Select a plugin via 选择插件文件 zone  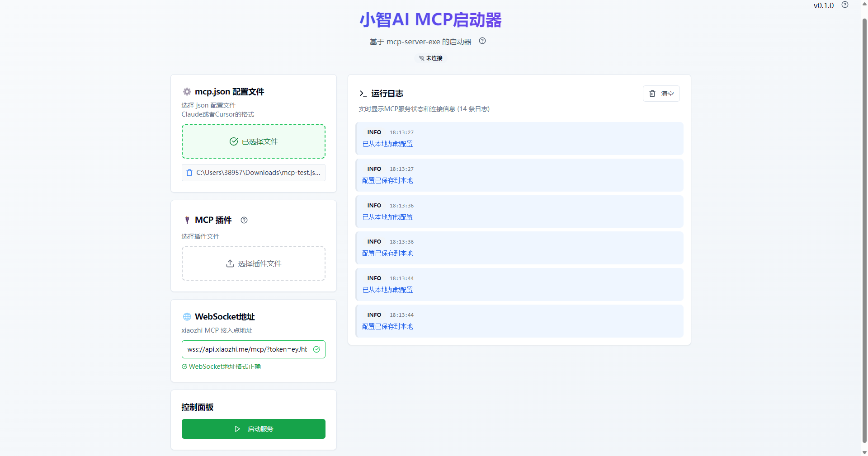tap(253, 263)
